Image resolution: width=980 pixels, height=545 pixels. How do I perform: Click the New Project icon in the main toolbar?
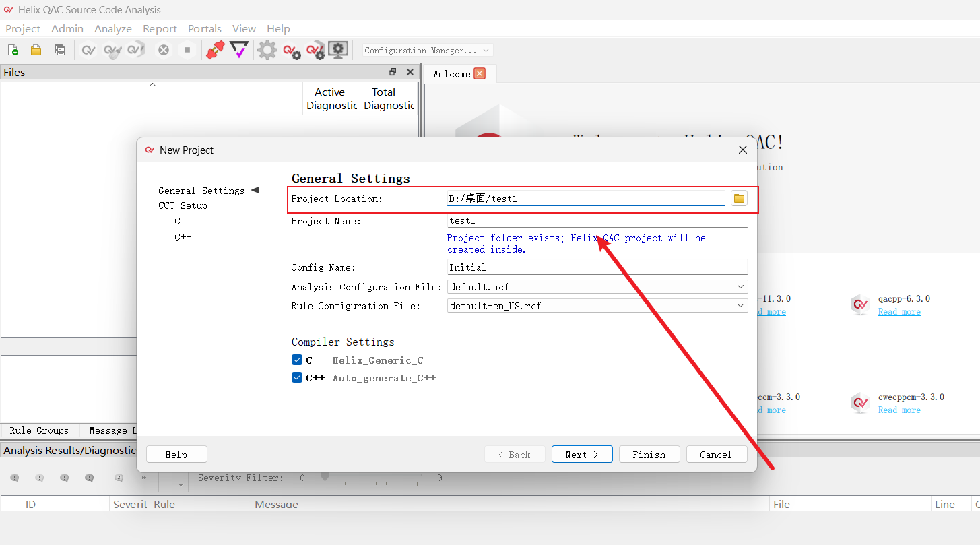13,50
